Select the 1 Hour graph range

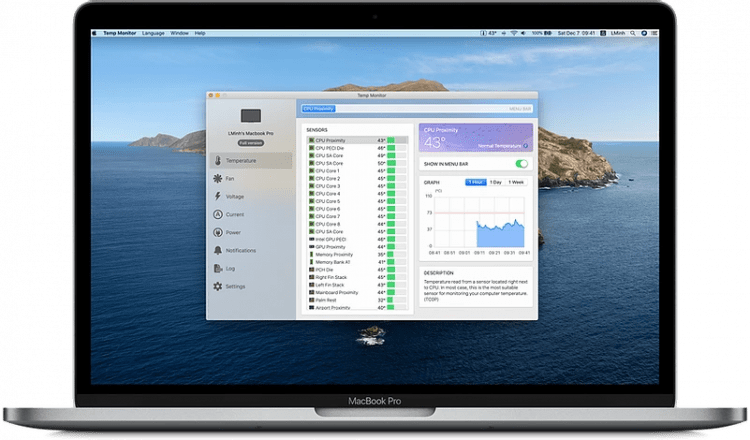[x=476, y=182]
